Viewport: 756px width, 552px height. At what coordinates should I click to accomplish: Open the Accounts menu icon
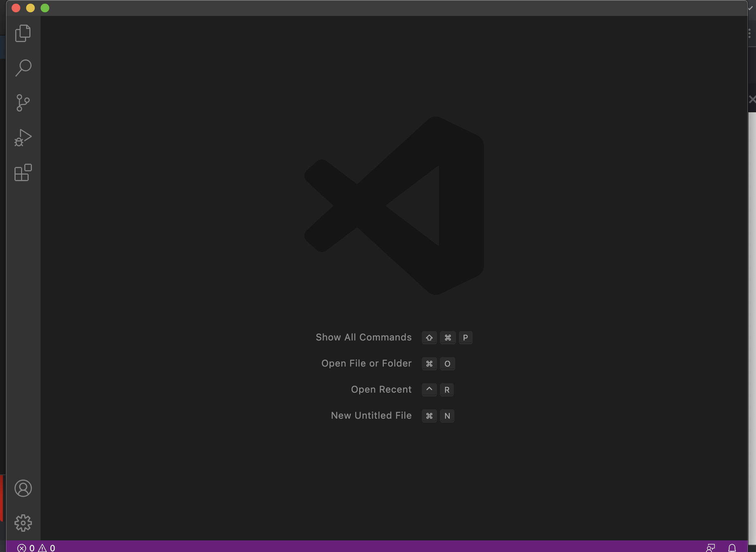pyautogui.click(x=23, y=488)
